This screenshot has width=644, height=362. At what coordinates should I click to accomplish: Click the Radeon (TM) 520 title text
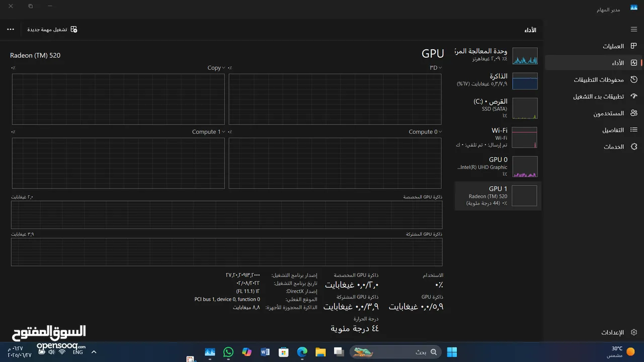click(35, 55)
